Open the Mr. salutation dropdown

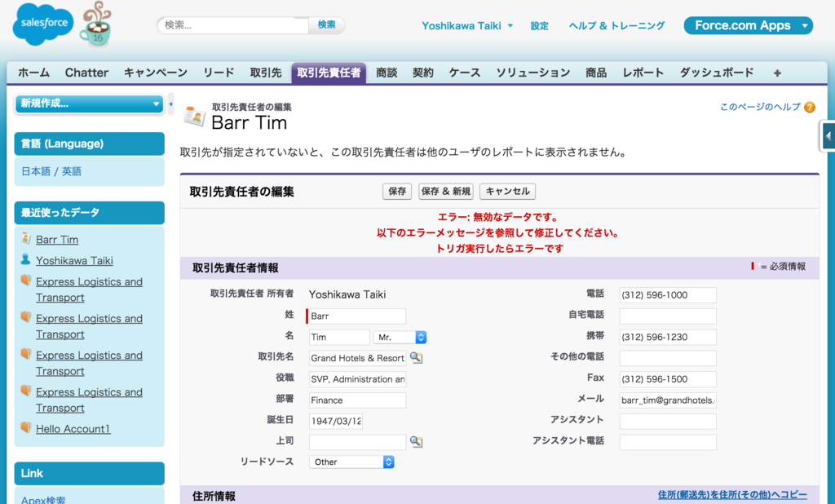(x=400, y=338)
